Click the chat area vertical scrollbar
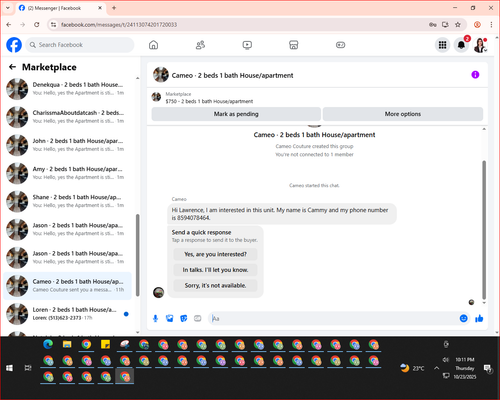 (484, 230)
